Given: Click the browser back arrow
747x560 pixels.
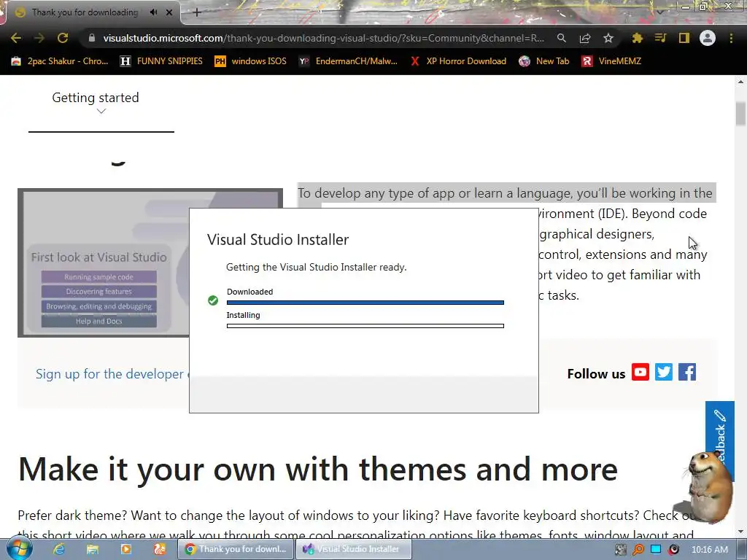Looking at the screenshot, I should (16, 38).
